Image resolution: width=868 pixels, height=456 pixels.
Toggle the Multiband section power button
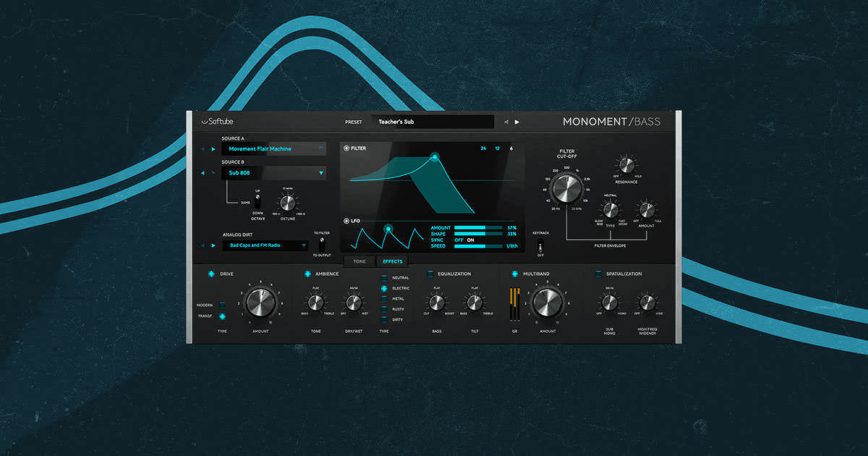tap(515, 274)
